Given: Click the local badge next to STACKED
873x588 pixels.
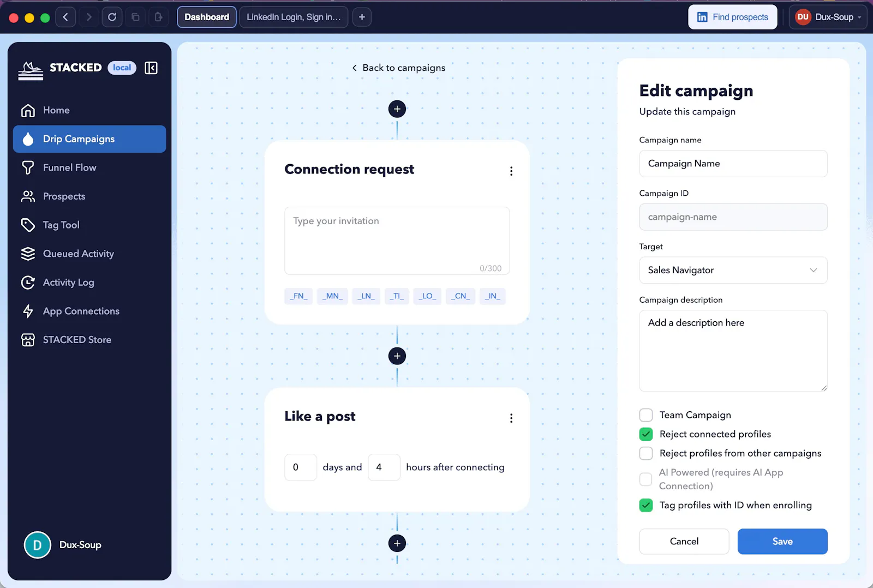Looking at the screenshot, I should point(122,68).
